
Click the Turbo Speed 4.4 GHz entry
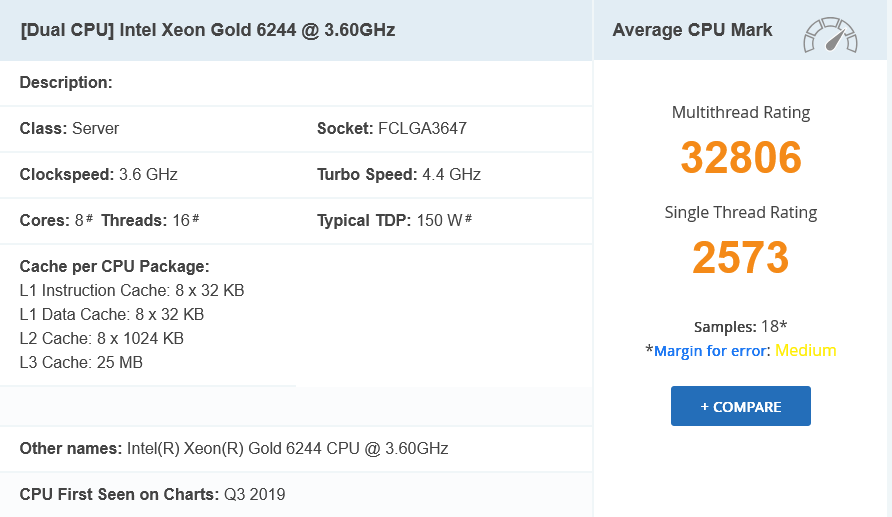coord(399,174)
